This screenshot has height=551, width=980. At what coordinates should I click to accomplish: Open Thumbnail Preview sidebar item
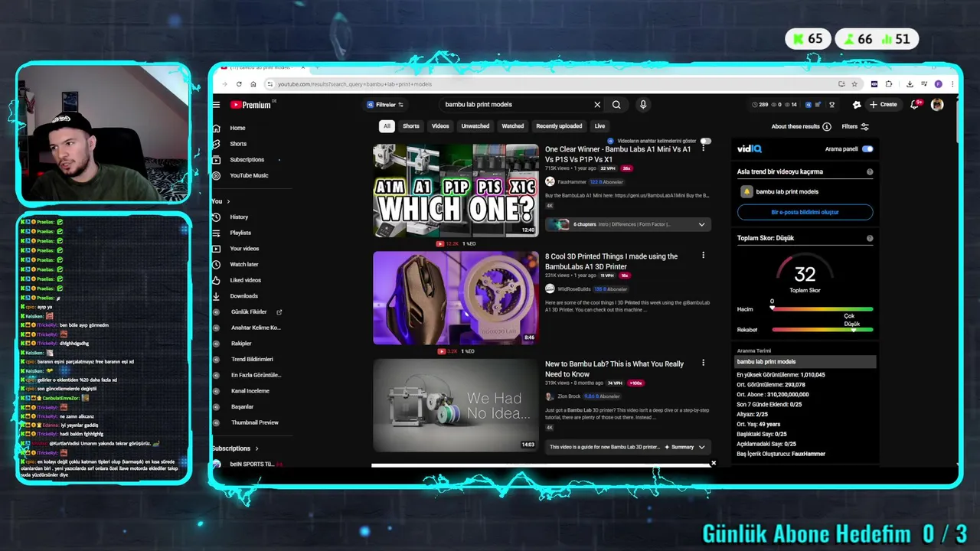point(255,422)
